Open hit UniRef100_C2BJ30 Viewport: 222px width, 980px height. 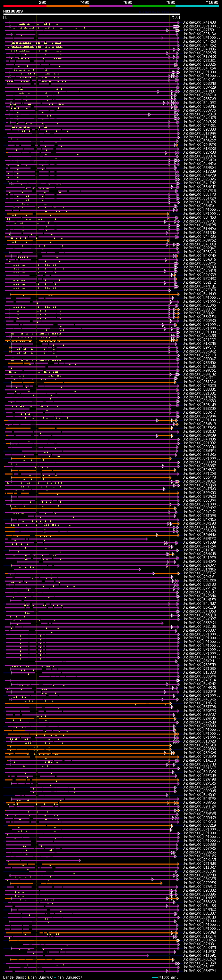point(199,34)
